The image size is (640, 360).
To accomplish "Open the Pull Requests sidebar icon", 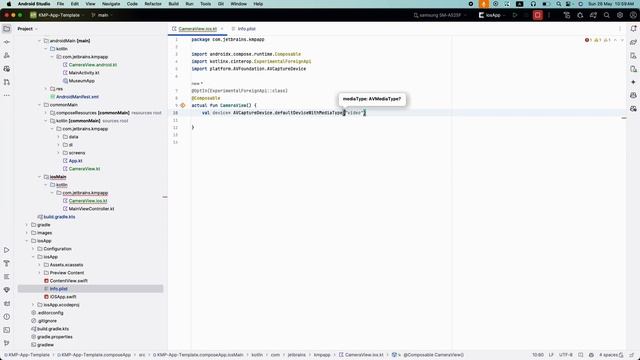I will [7, 82].
